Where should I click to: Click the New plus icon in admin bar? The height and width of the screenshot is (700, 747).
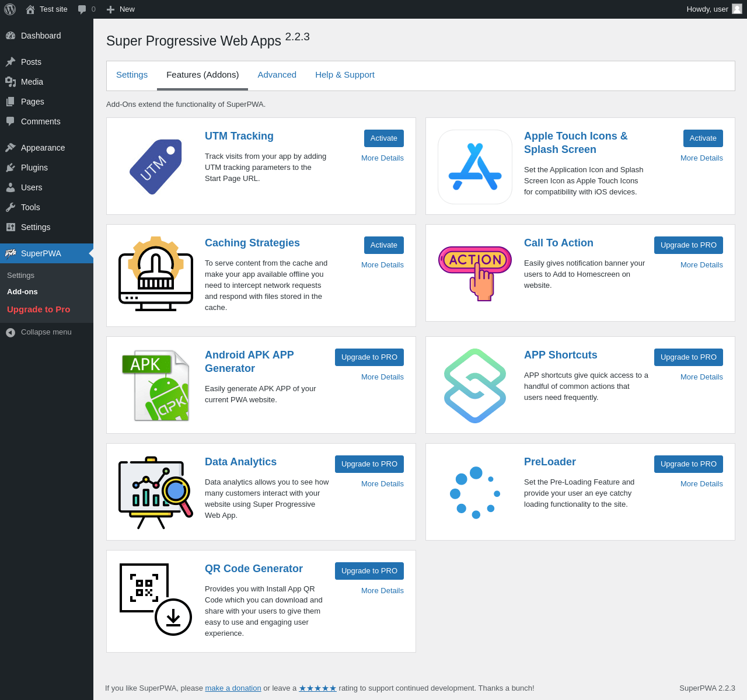pyautogui.click(x=110, y=9)
